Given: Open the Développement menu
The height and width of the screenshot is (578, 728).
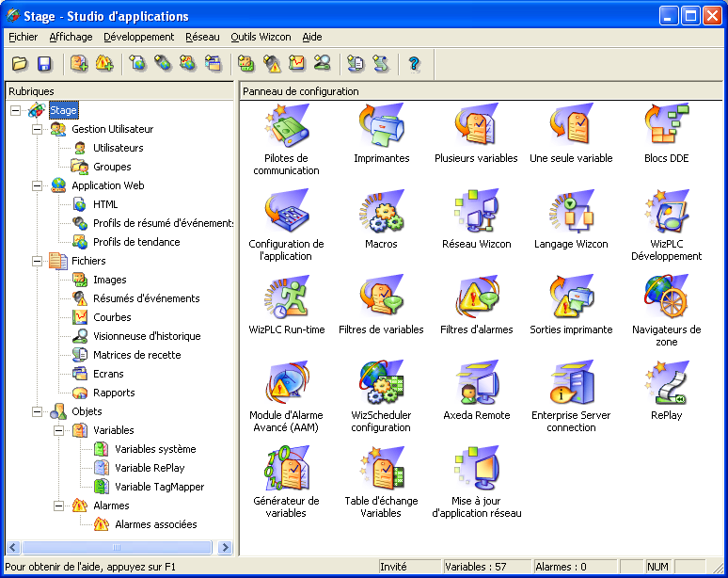Looking at the screenshot, I should click(x=138, y=37).
